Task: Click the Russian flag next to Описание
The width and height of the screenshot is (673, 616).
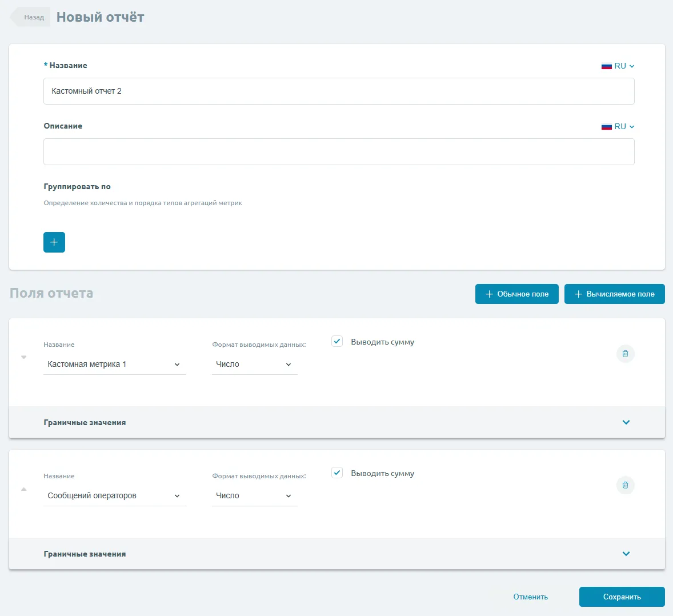Action: pos(607,127)
